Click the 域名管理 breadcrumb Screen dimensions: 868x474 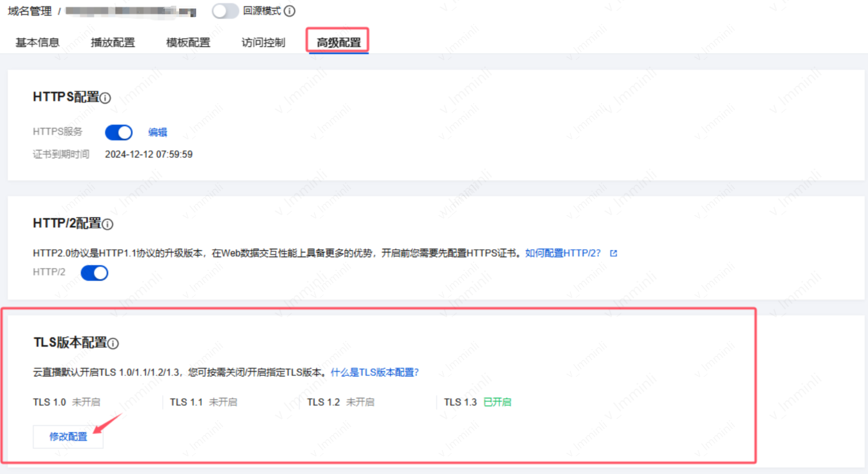tap(30, 11)
